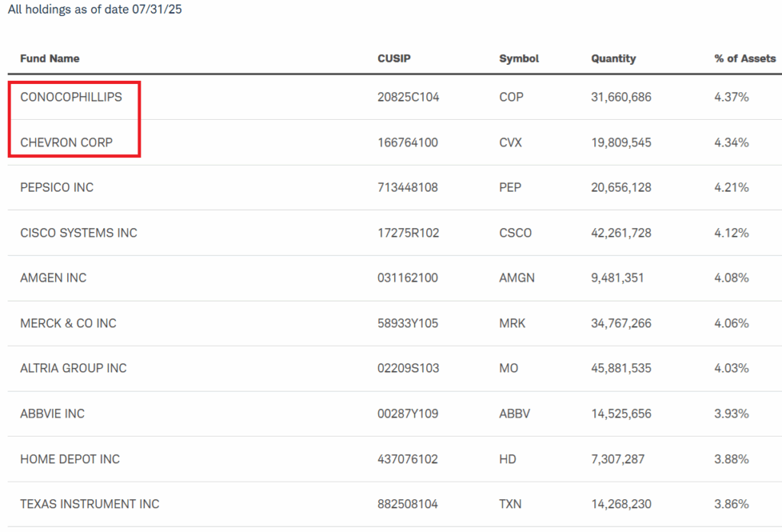Screen dimensions: 782x532
Task: Click quantity 19,809,545 for Chevron
Action: [622, 143]
